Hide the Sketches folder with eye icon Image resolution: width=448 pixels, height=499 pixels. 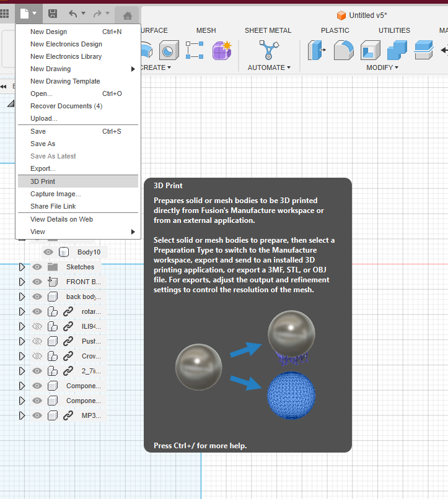click(x=37, y=267)
